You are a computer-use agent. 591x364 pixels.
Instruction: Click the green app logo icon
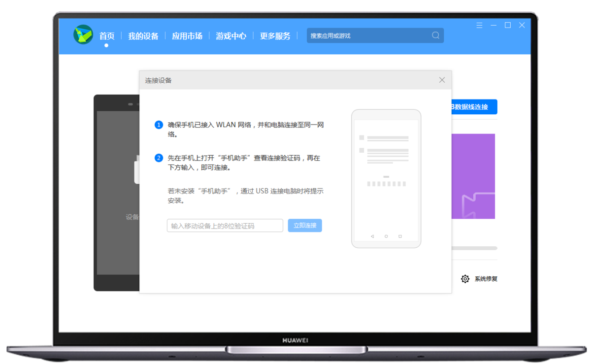[x=82, y=34]
